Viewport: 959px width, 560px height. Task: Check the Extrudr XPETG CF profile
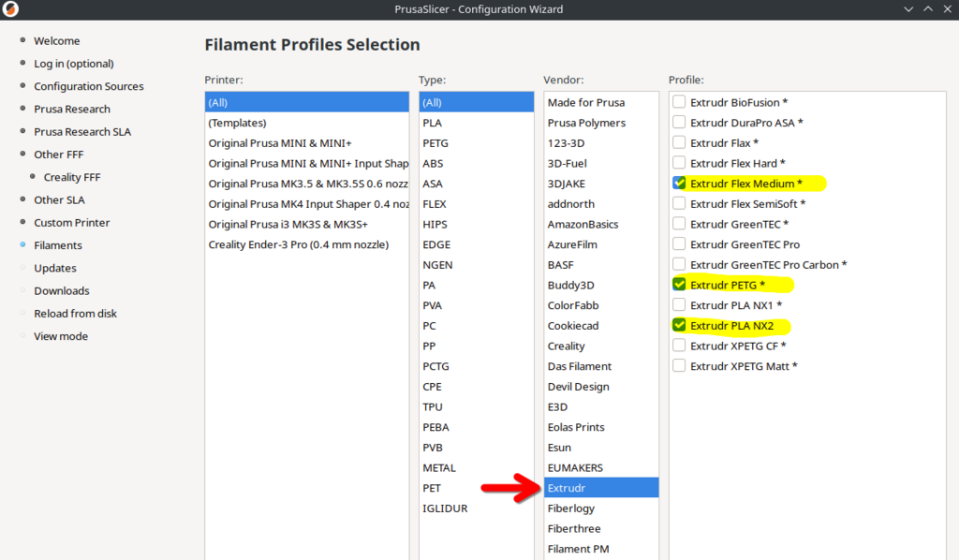pos(680,346)
